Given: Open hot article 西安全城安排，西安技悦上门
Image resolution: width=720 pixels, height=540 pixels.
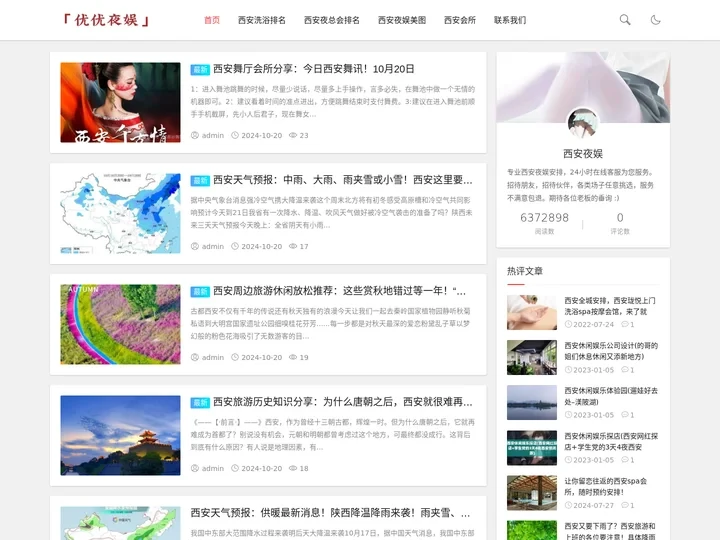Looking at the screenshot, I should (x=610, y=306).
